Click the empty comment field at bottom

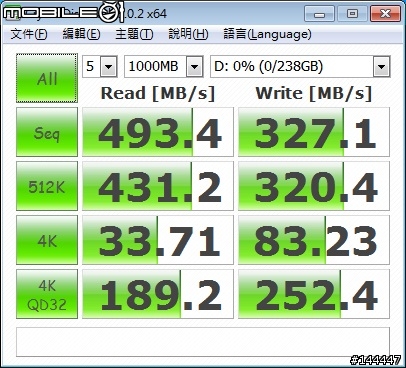point(203,342)
